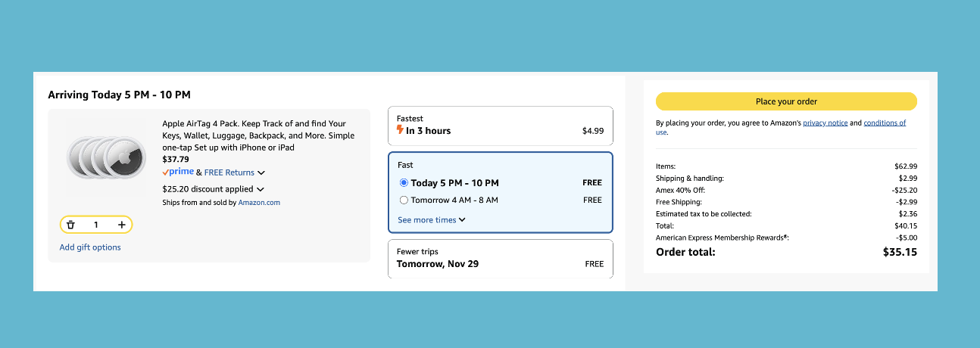Click Add gift options
The height and width of the screenshot is (348, 980).
(90, 247)
